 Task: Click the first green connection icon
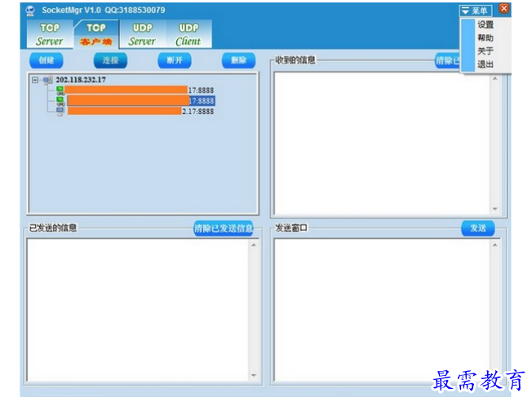tap(60, 90)
